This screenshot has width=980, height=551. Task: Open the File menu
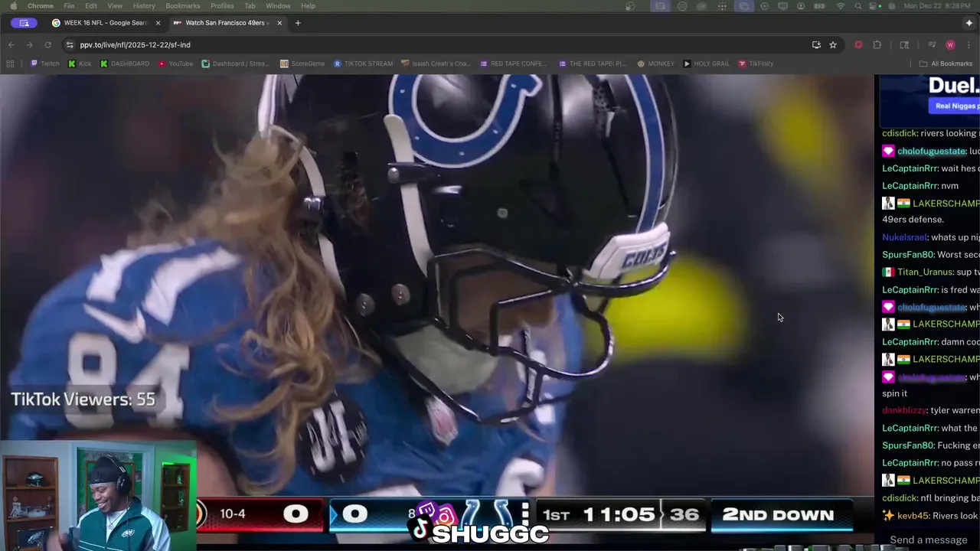pos(69,5)
